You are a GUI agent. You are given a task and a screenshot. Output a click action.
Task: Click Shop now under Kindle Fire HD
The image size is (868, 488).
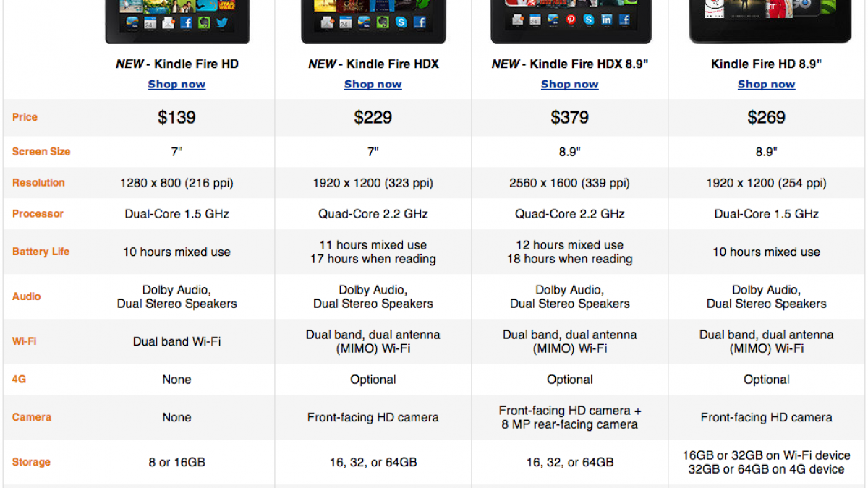coord(176,84)
